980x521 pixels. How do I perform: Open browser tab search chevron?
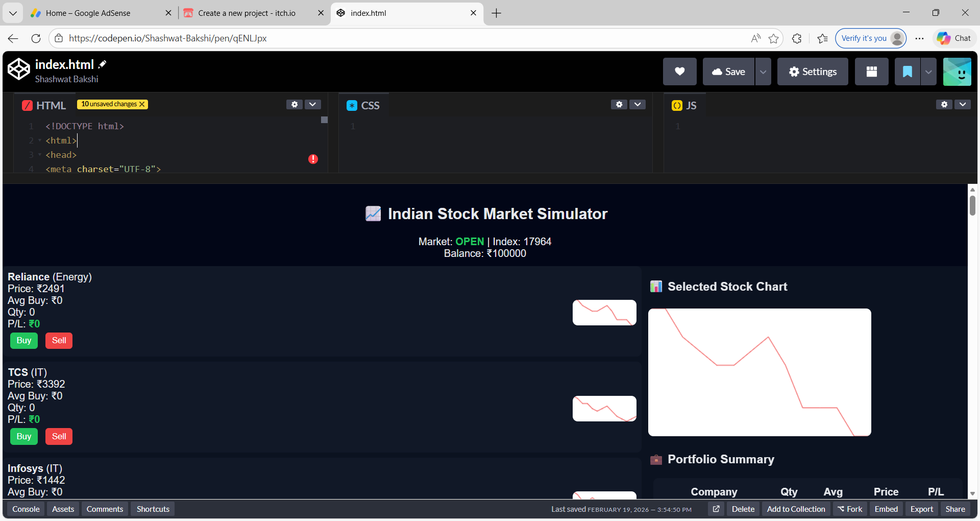[13, 13]
